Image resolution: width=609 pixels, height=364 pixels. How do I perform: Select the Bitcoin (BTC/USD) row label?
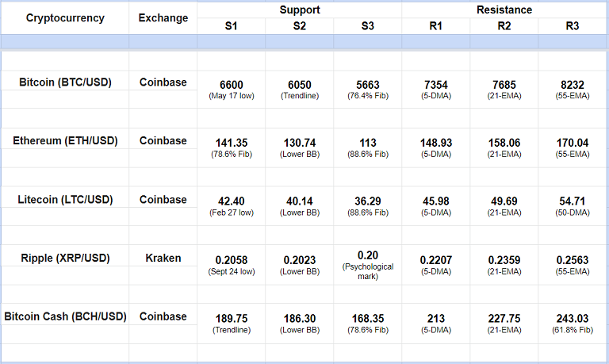64,82
